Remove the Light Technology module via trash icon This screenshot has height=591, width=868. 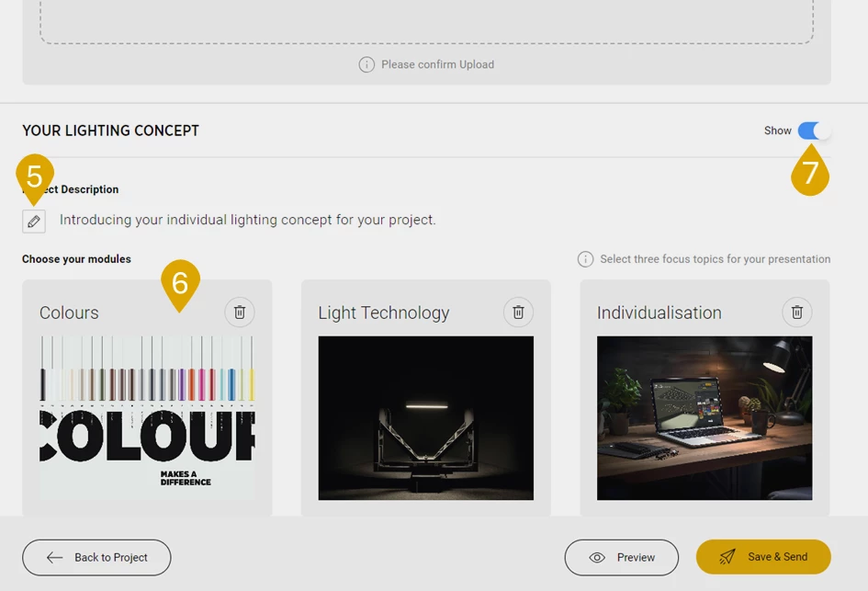(x=518, y=313)
